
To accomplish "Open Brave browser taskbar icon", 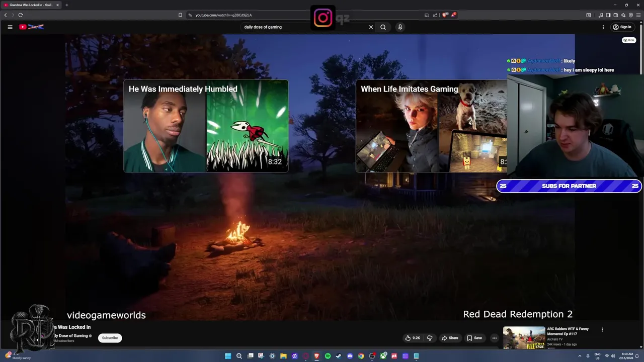I will pos(316,356).
